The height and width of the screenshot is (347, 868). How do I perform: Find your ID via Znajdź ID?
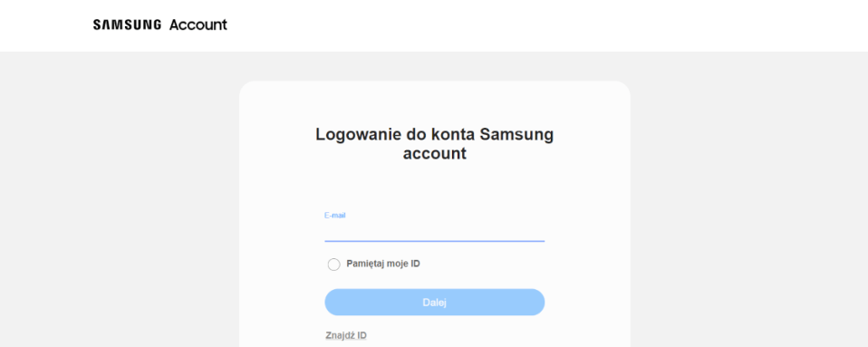pos(346,335)
